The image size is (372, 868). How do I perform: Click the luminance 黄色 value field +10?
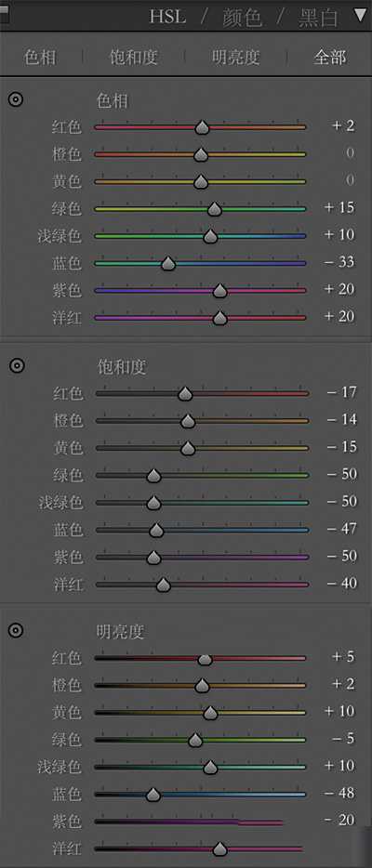coord(339,711)
